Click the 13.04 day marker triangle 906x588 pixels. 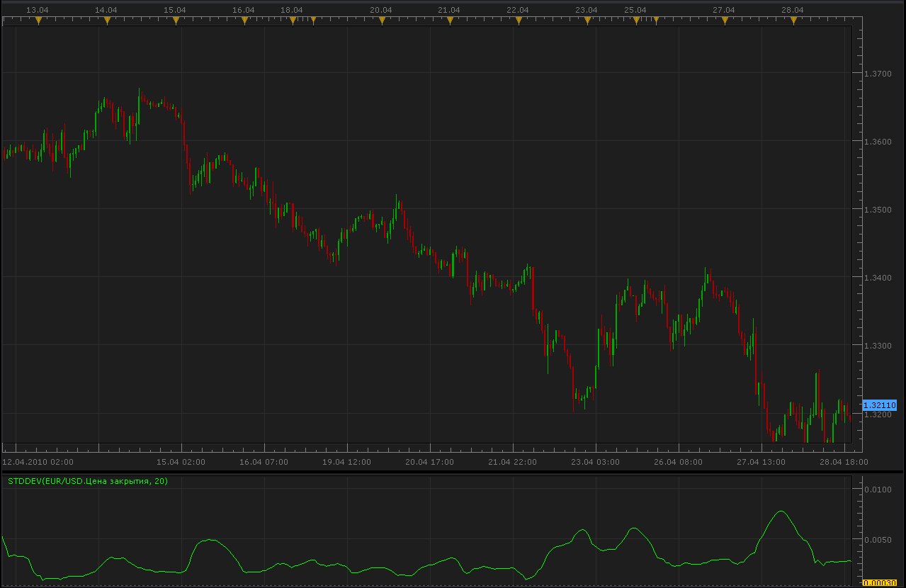pos(39,21)
